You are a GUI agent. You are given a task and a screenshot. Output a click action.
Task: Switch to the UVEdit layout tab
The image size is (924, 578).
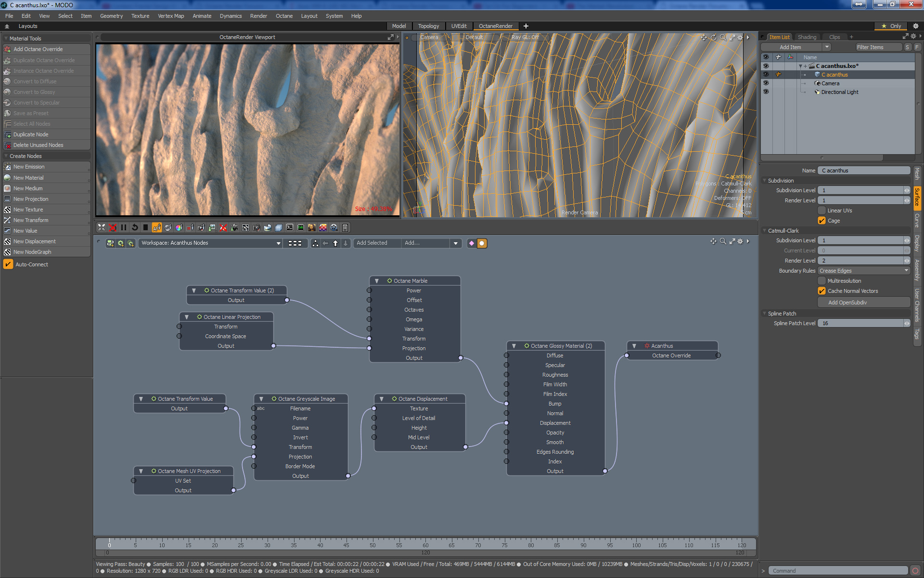coord(459,26)
